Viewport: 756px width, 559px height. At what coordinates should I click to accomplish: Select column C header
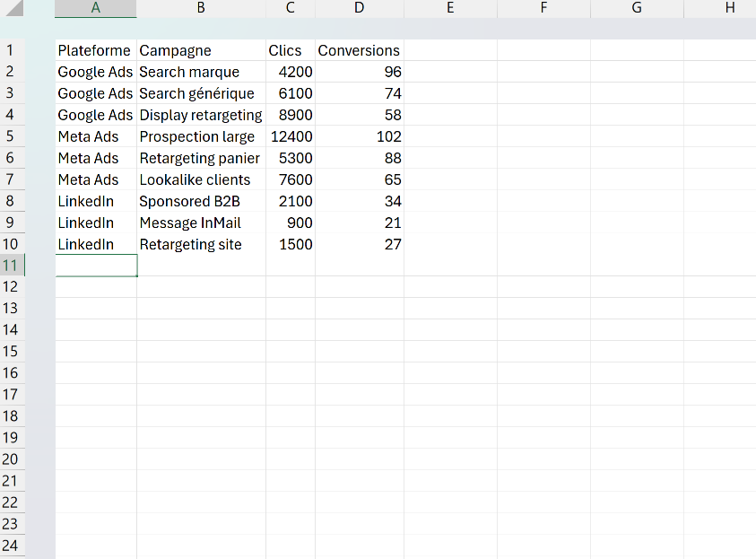[x=291, y=8]
